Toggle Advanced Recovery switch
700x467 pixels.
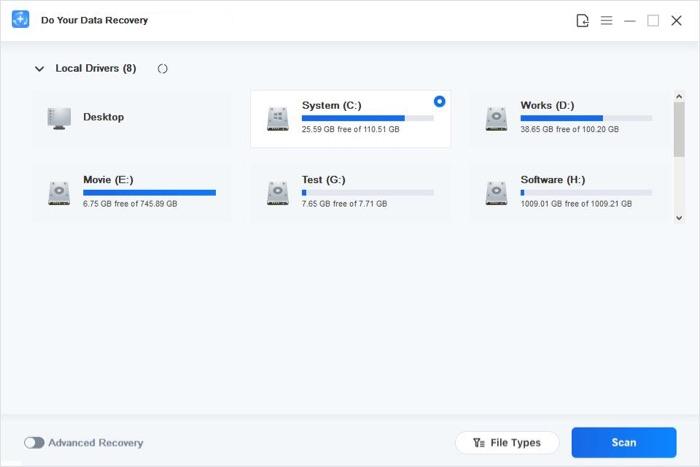tap(34, 442)
